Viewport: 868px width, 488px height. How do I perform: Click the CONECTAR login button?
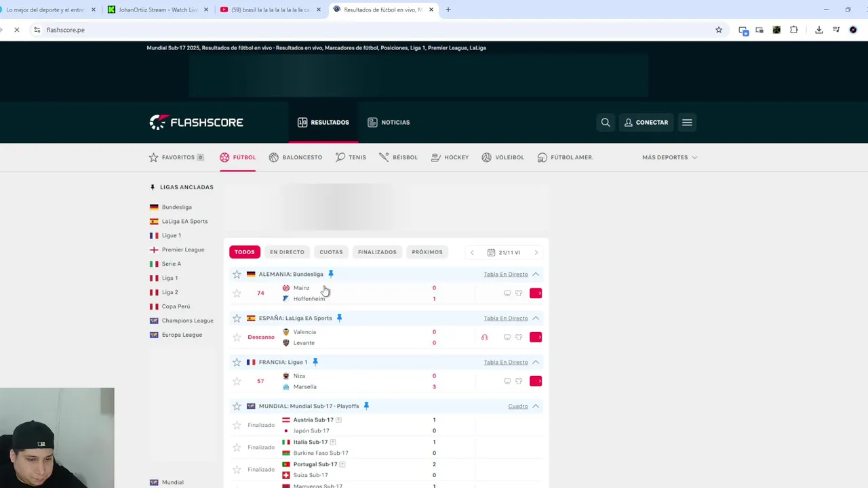646,123
